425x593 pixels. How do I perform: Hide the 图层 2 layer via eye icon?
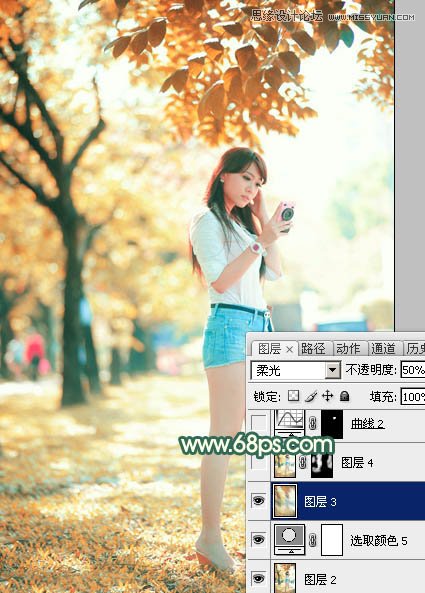click(259, 578)
